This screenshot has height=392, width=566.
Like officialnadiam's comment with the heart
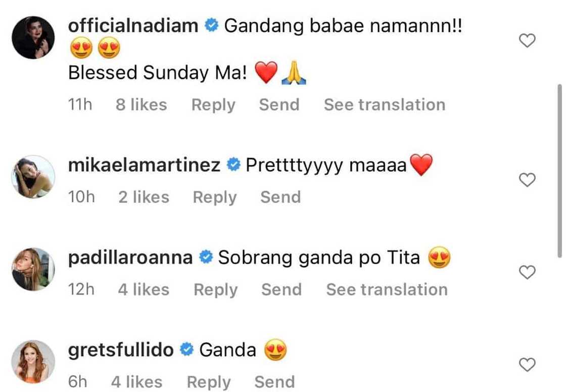pyautogui.click(x=527, y=40)
